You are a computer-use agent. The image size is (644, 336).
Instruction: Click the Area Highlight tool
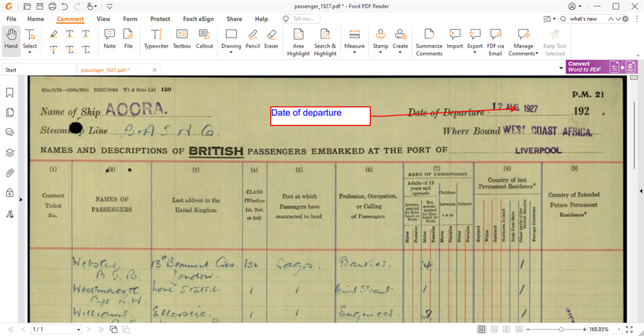pyautogui.click(x=298, y=41)
